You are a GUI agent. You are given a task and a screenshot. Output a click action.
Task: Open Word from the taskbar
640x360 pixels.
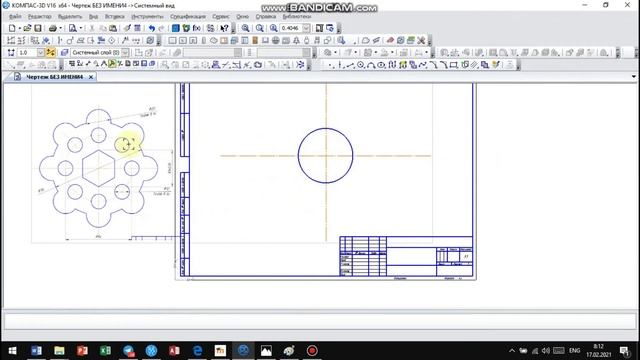[x=36, y=351]
